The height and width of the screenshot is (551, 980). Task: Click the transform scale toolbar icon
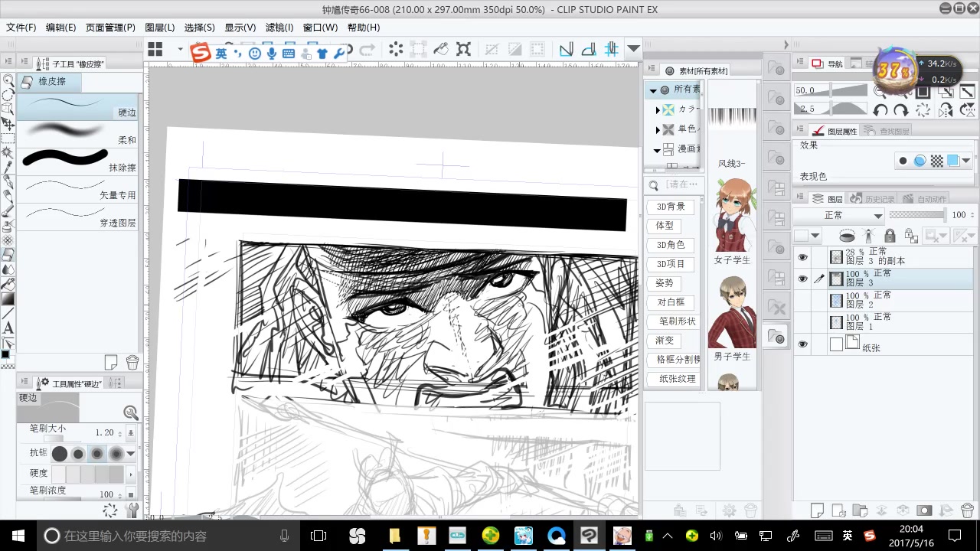point(463,50)
